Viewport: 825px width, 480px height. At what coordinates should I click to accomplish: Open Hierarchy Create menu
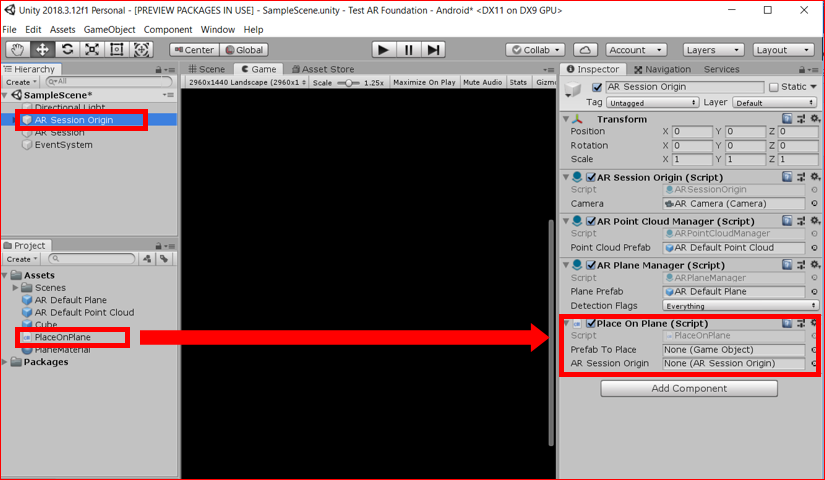coord(21,82)
